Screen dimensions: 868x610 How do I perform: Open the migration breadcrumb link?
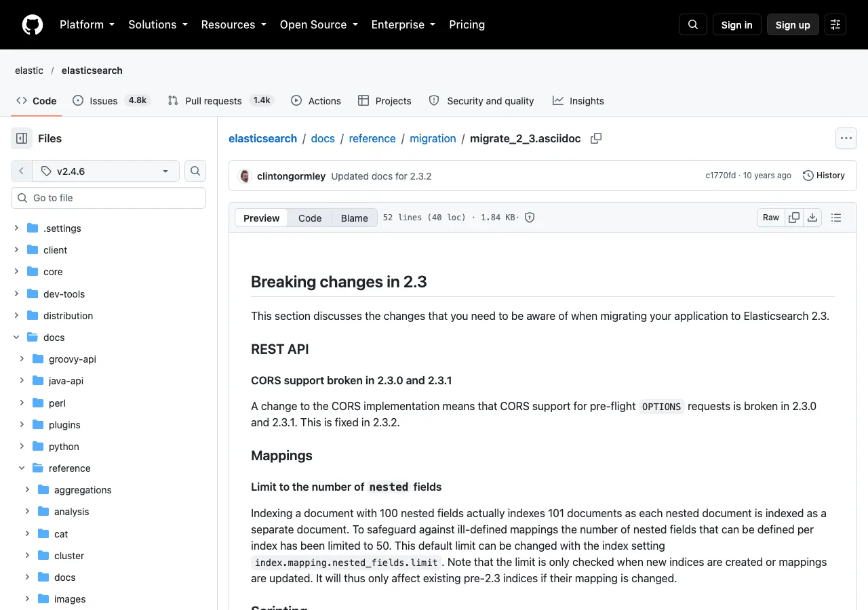(433, 138)
